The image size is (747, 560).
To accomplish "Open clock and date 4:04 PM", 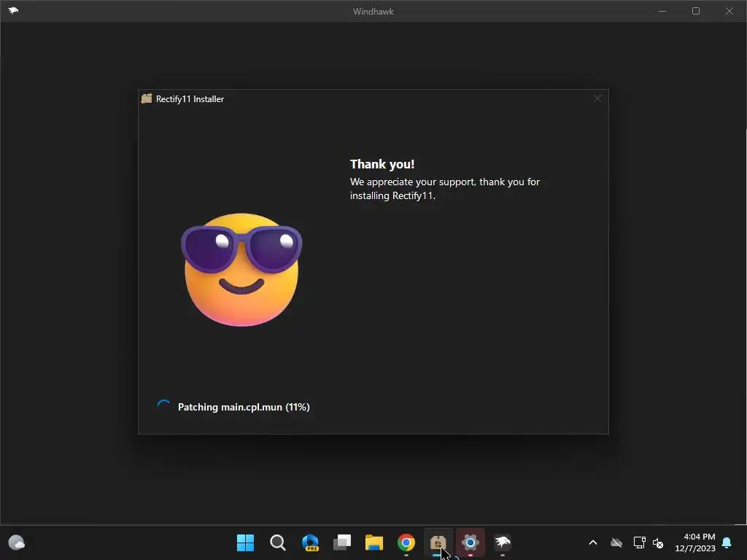I will [695, 542].
